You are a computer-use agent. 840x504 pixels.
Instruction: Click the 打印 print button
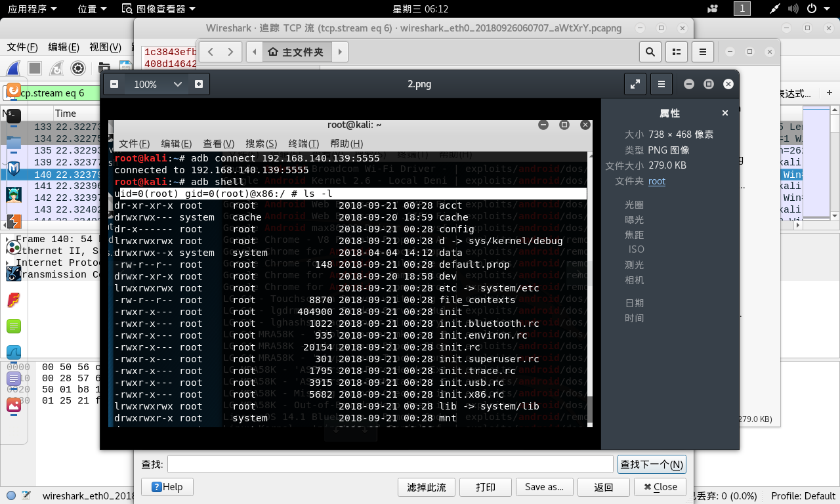pyautogui.click(x=486, y=487)
